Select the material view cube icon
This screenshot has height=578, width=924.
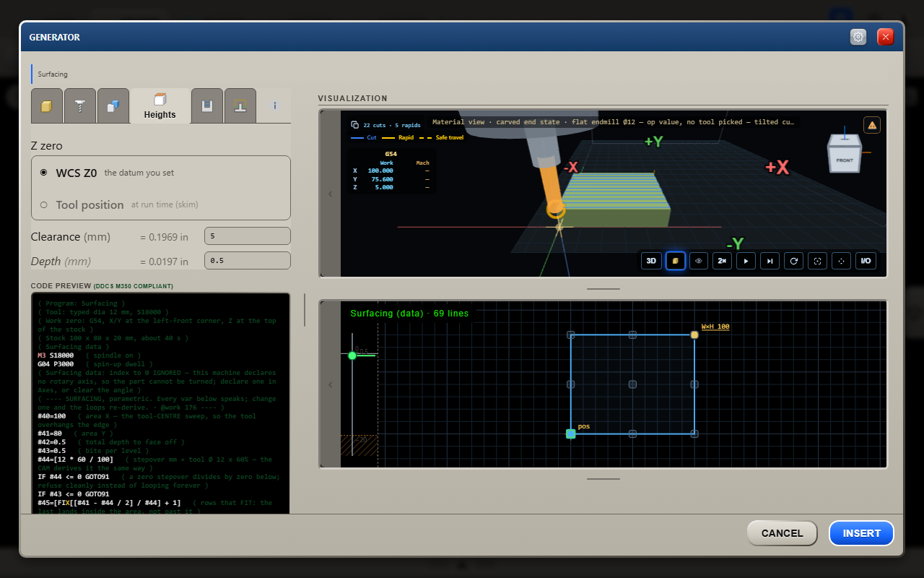coord(675,261)
